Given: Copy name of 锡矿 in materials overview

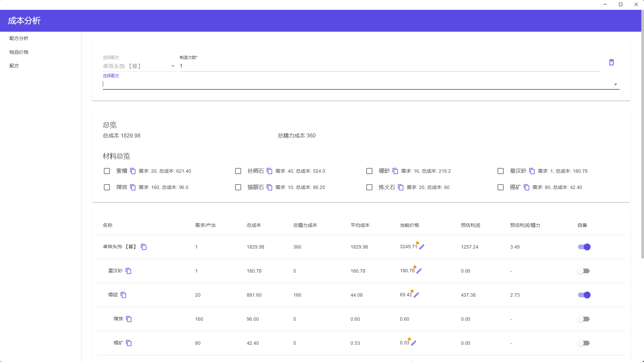Looking at the screenshot, I should coord(527,188).
